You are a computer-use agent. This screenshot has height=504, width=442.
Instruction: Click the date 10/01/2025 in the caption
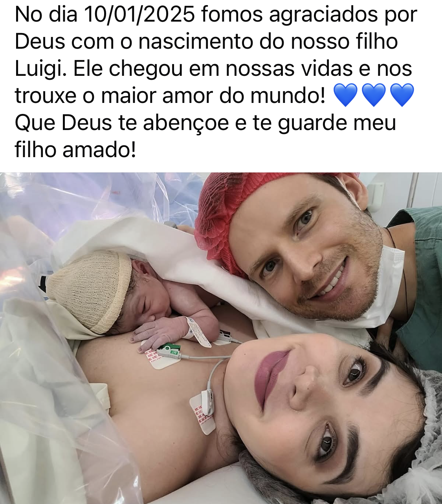tap(139, 15)
